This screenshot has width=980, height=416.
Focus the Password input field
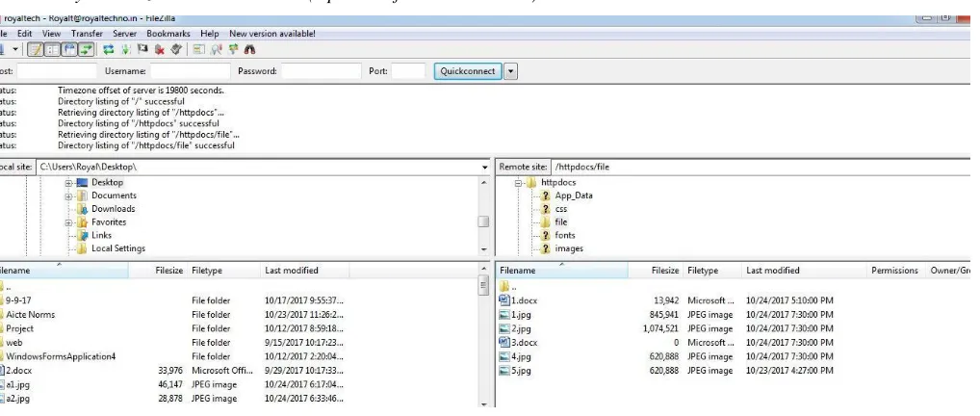[322, 71]
